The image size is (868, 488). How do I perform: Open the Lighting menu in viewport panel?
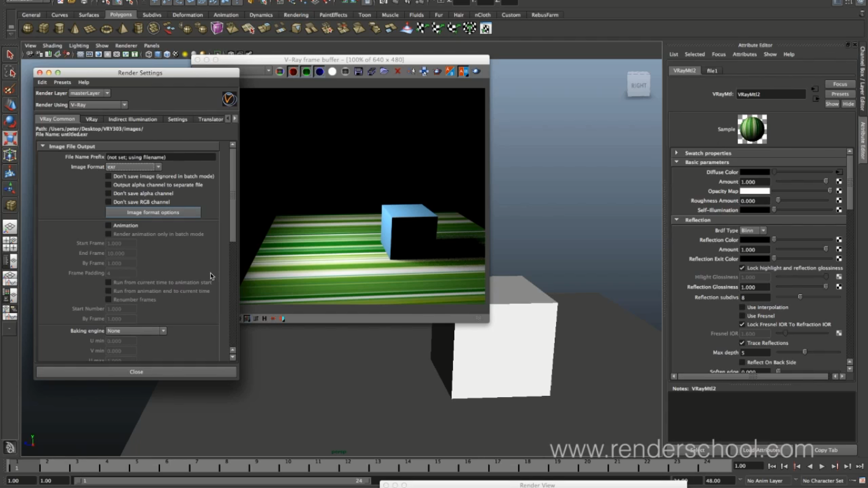(79, 46)
